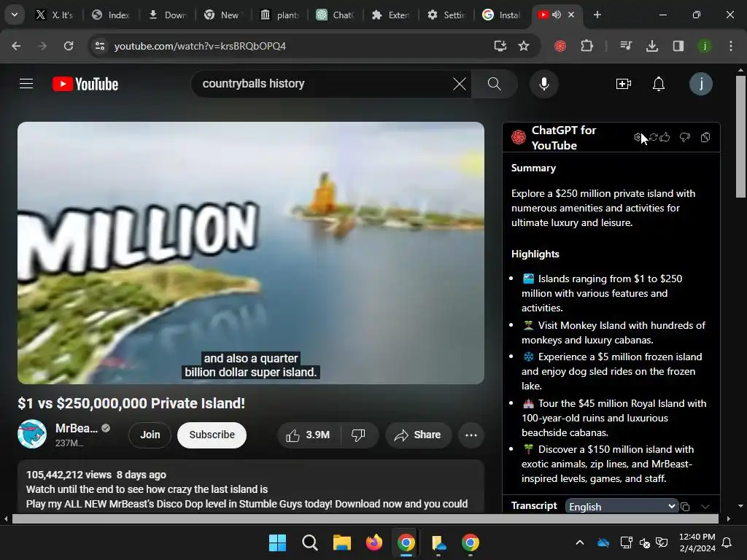The image size is (747, 560).
Task: Reload the current page
Action: click(x=69, y=46)
